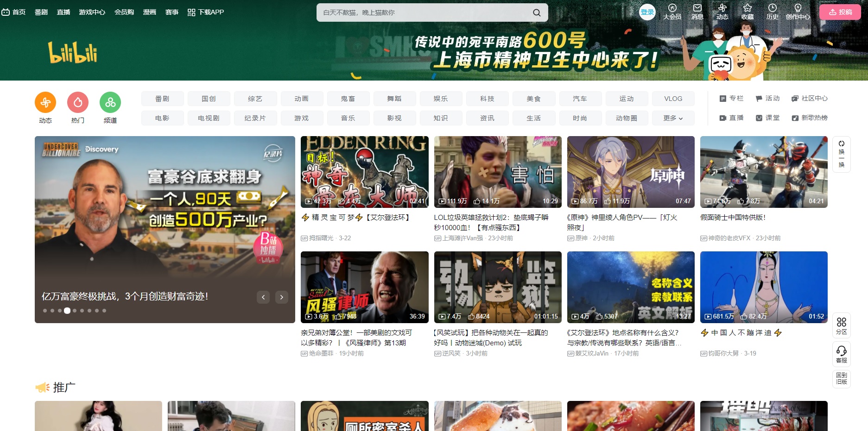Screen dimensions: 868x431
Task: Click the bilibili logo
Action: (72, 52)
